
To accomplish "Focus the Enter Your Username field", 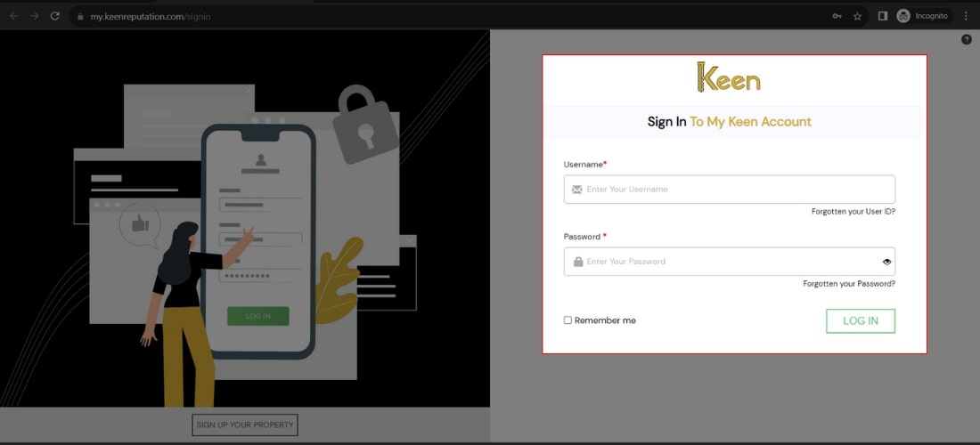I will tap(731, 190).
